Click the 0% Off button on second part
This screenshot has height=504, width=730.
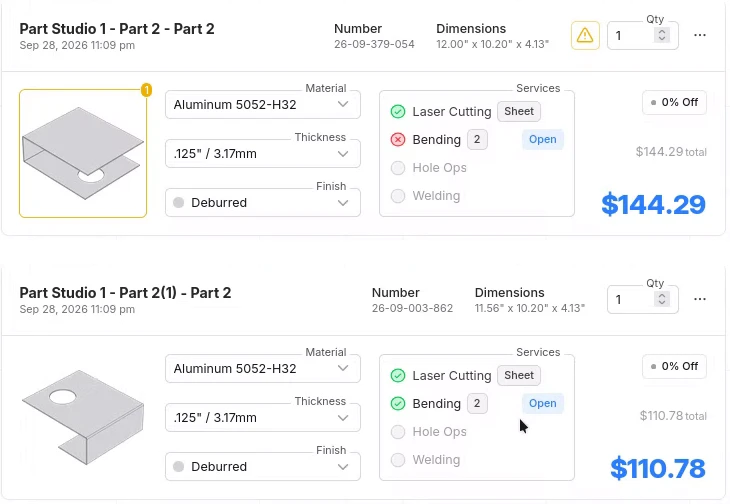[x=674, y=367]
